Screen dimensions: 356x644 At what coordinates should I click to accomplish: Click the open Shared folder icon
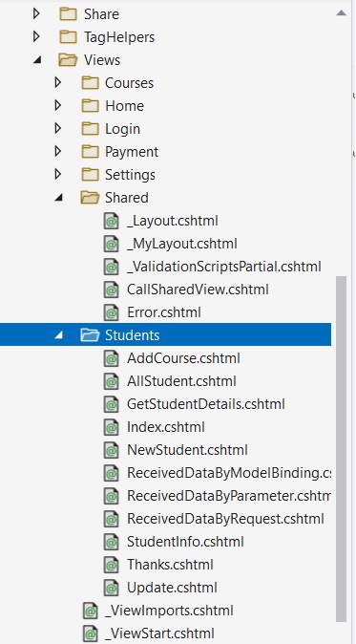[x=91, y=198]
